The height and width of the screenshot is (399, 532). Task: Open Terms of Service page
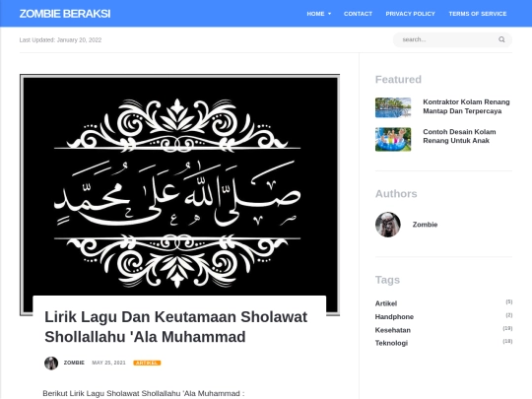[478, 14]
